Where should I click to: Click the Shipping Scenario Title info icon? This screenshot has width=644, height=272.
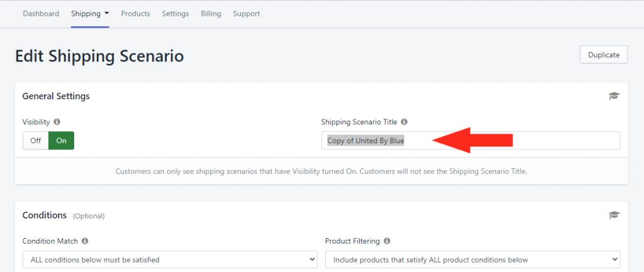(x=404, y=122)
